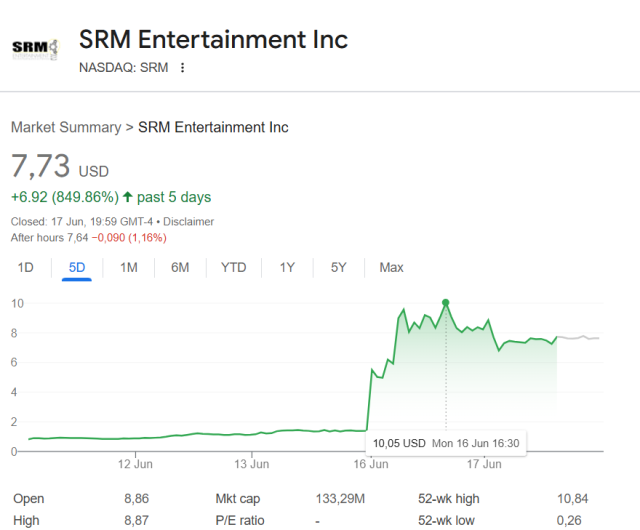Click the green peak marker dot on chart
The image size is (640, 530).
[x=446, y=303]
